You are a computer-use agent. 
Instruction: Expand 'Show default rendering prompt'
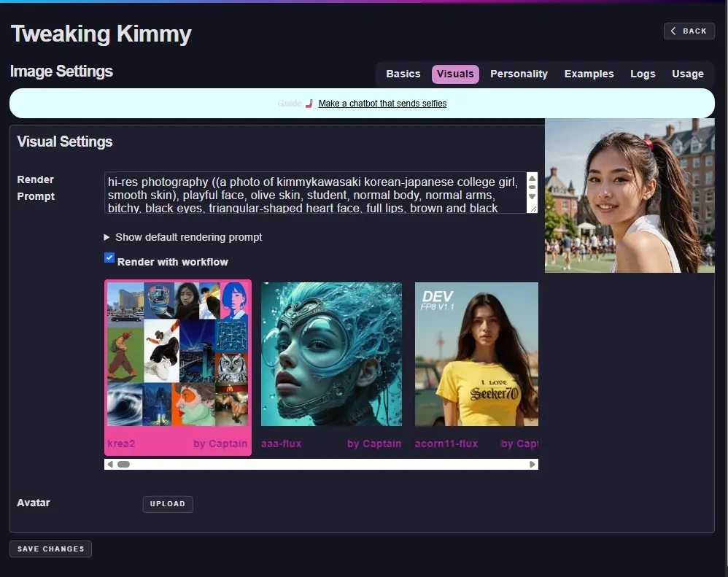click(x=183, y=237)
